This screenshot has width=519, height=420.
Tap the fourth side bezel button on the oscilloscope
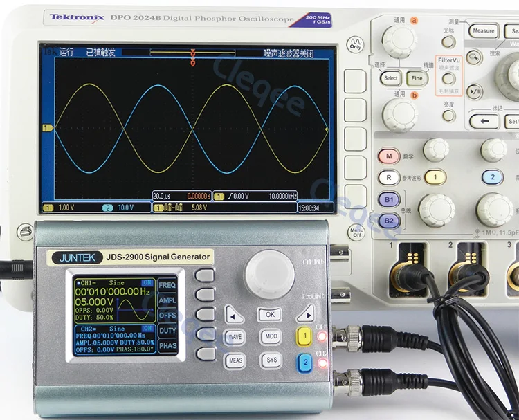click(x=356, y=168)
